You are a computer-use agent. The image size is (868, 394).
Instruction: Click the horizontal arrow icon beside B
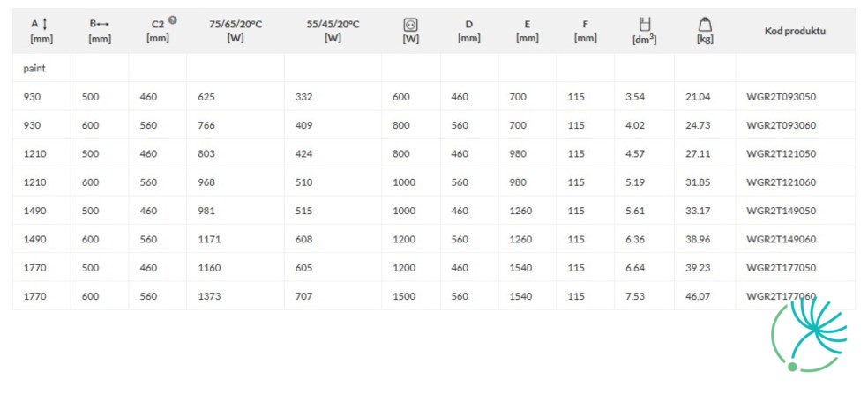click(x=103, y=24)
